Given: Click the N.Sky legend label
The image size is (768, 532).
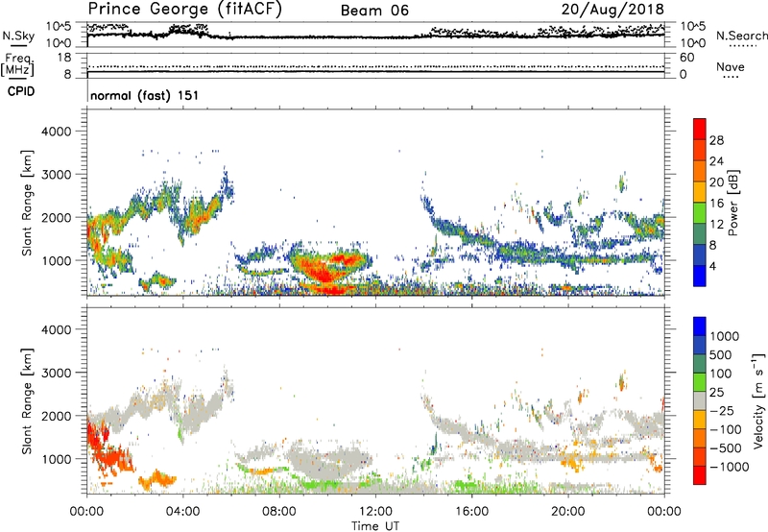Looking at the screenshot, I should pyautogui.click(x=18, y=36).
